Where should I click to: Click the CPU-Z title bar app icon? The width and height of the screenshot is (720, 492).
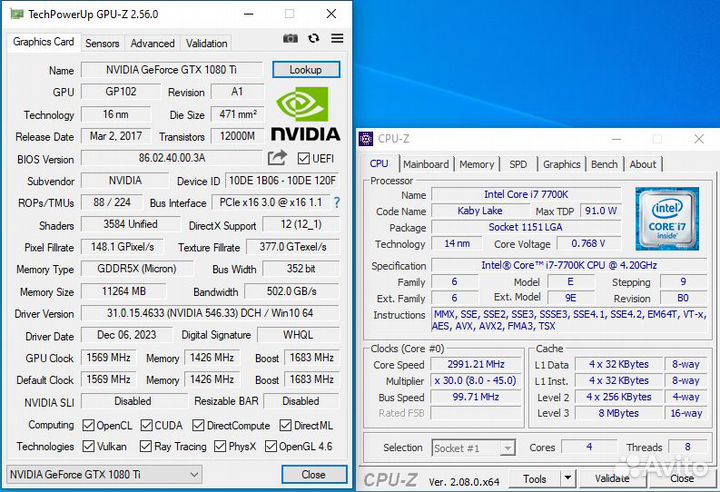point(366,138)
